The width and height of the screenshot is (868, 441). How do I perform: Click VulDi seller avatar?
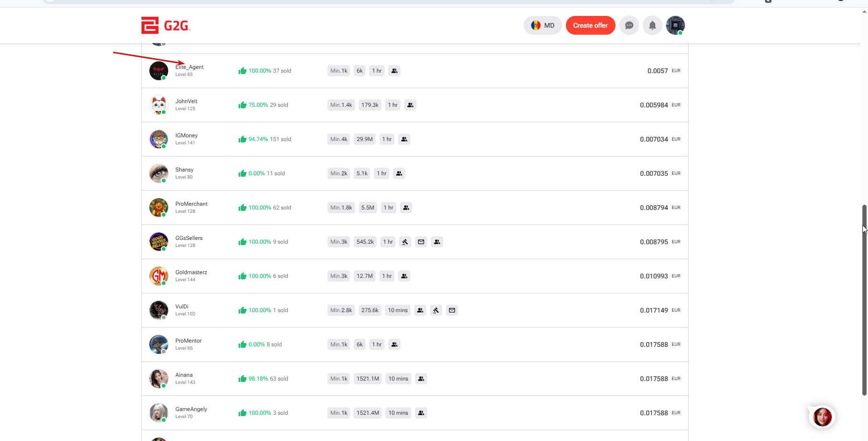point(159,310)
